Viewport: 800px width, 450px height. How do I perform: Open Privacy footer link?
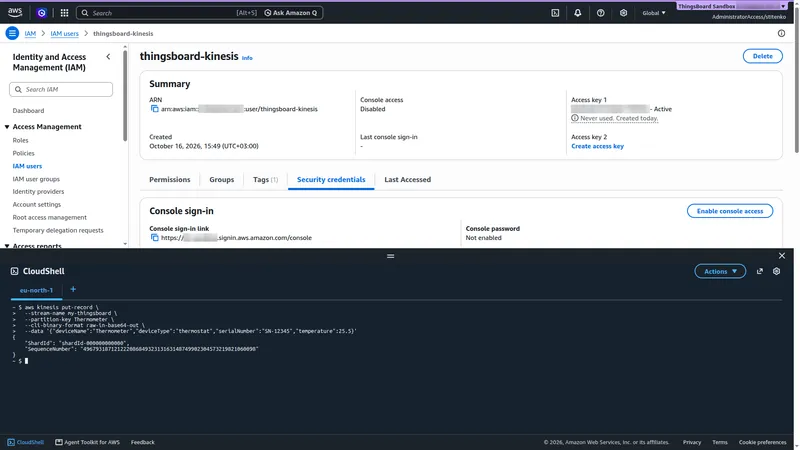point(692,442)
